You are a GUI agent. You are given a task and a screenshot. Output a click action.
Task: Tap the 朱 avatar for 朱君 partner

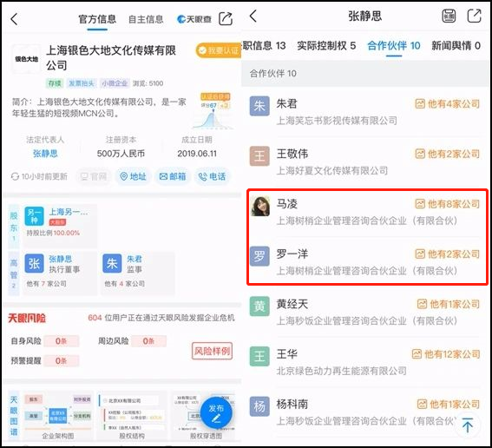tap(259, 106)
